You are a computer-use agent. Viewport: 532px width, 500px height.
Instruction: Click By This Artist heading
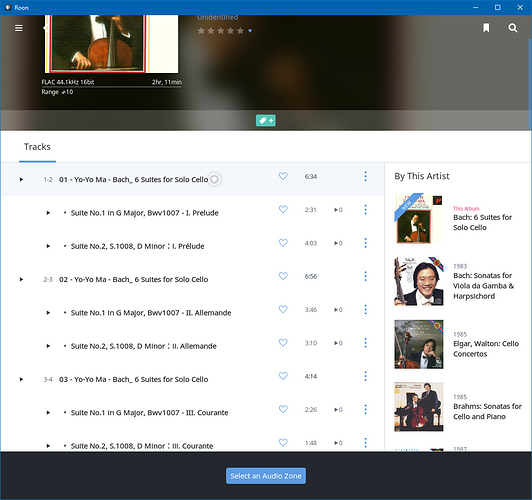(x=422, y=176)
